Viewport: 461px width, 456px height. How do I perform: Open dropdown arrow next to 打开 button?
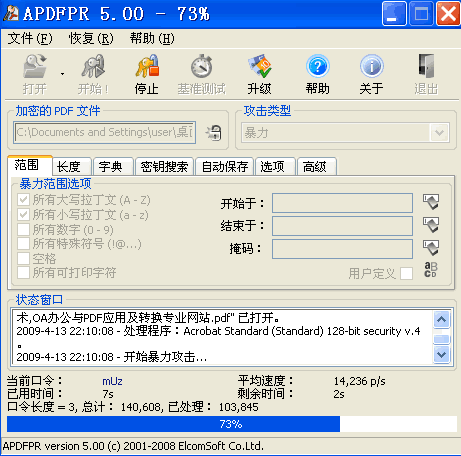tap(62, 74)
